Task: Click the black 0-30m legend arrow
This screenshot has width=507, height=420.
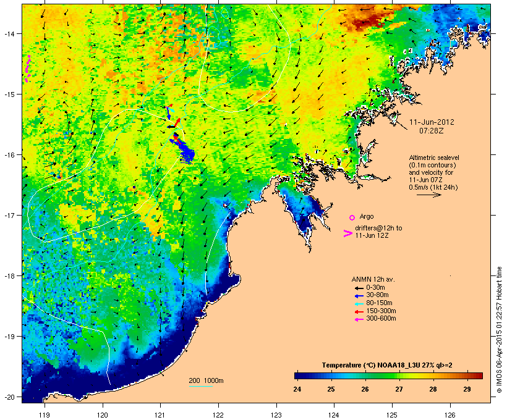Action: point(359,288)
